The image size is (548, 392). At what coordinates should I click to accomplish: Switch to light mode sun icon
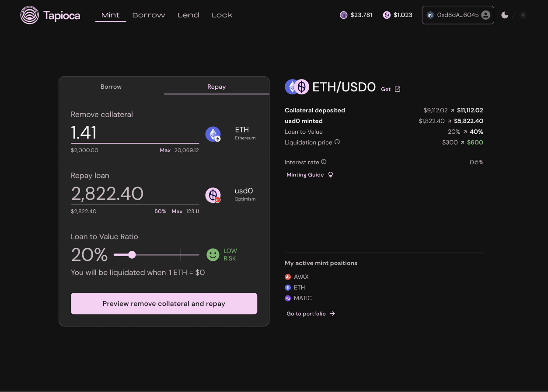(x=523, y=15)
